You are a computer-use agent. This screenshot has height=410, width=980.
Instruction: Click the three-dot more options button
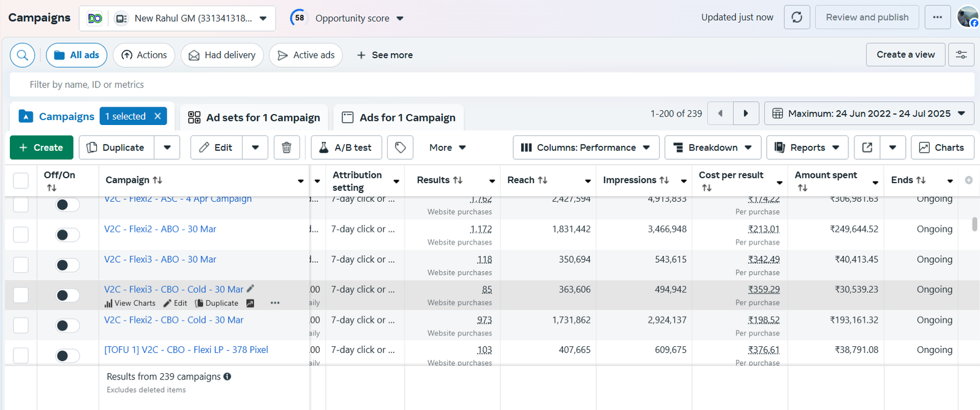point(937,17)
